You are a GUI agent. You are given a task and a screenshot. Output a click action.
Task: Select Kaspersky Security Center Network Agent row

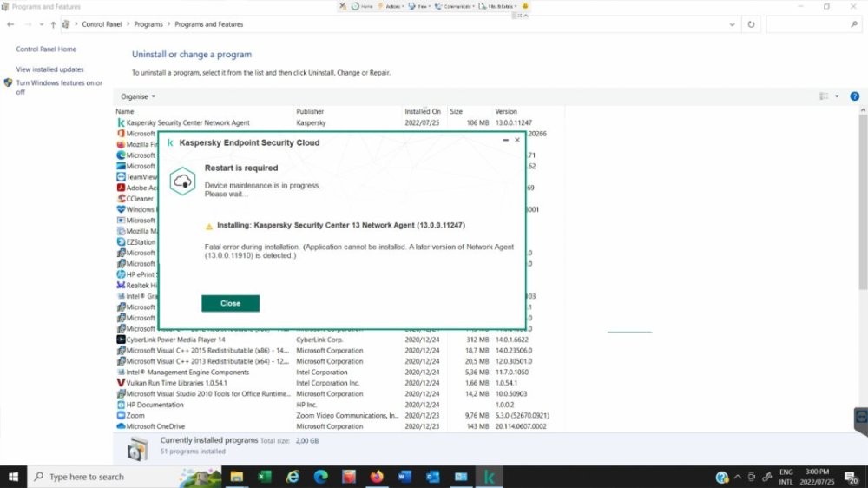pyautogui.click(x=339, y=123)
